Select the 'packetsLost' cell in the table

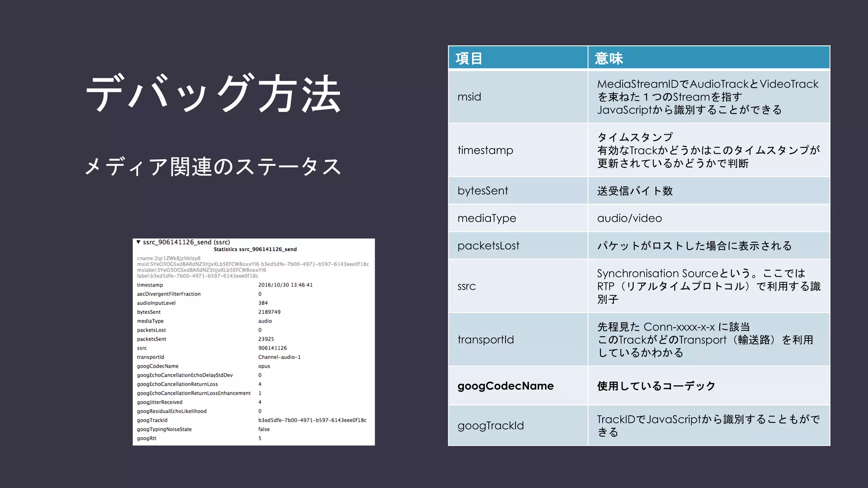(x=518, y=245)
